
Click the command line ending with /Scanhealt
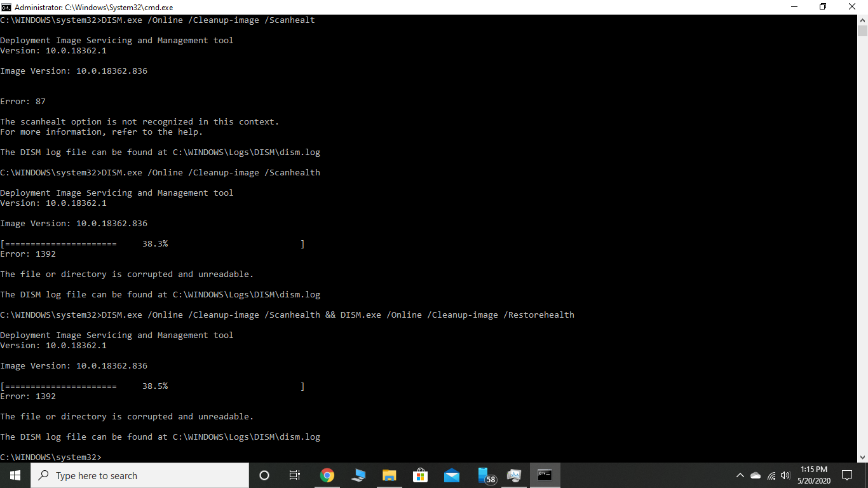[x=158, y=20]
